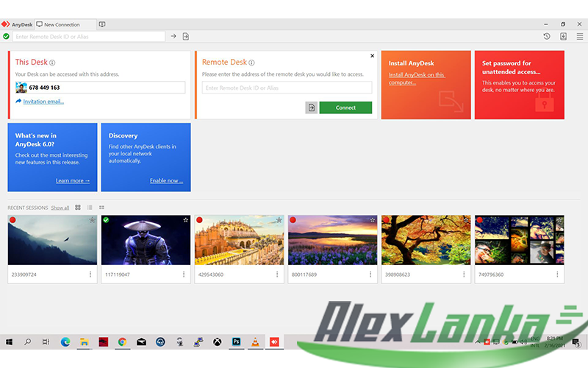Click the info icon next to Remote Desk
588x368 pixels.
point(252,63)
